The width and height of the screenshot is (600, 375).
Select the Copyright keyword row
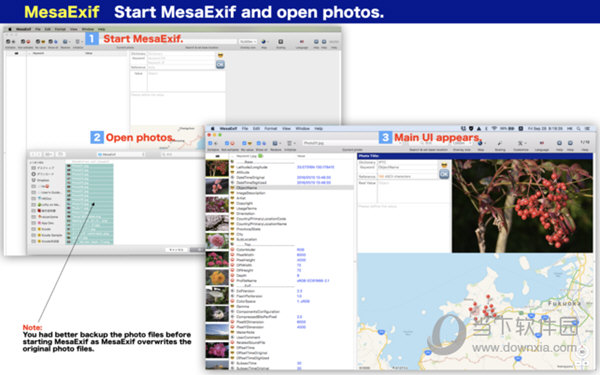tap(291, 203)
